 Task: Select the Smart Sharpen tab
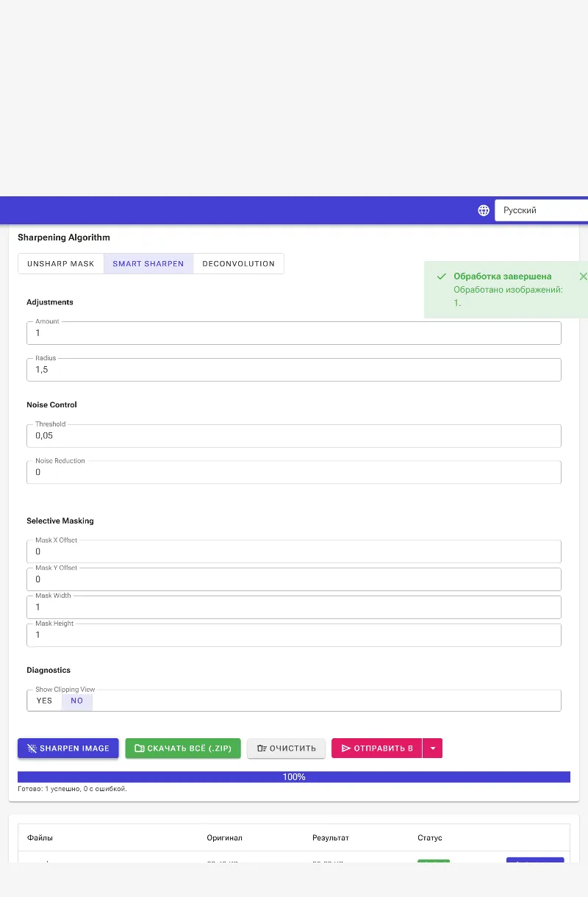148,263
